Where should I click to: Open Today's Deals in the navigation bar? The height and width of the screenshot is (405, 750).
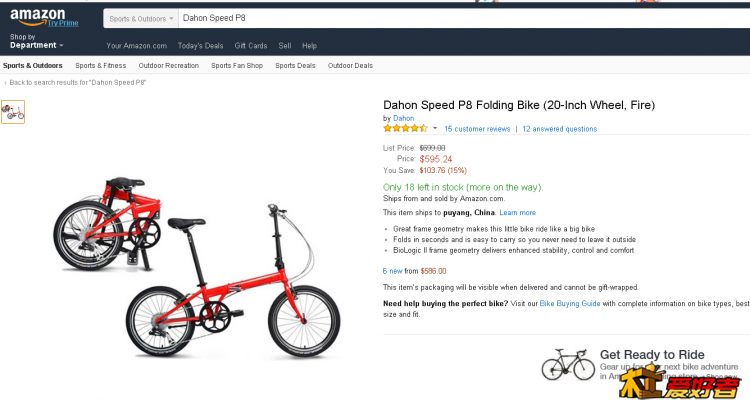200,45
